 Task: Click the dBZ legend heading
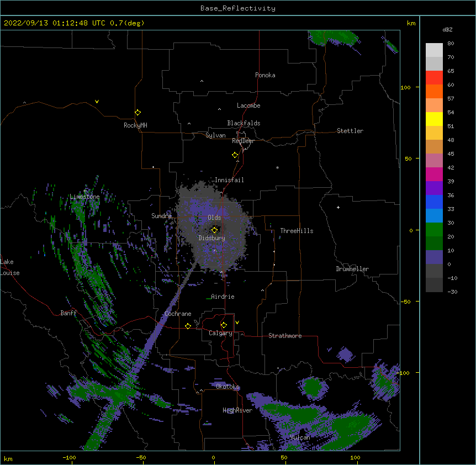(x=447, y=29)
